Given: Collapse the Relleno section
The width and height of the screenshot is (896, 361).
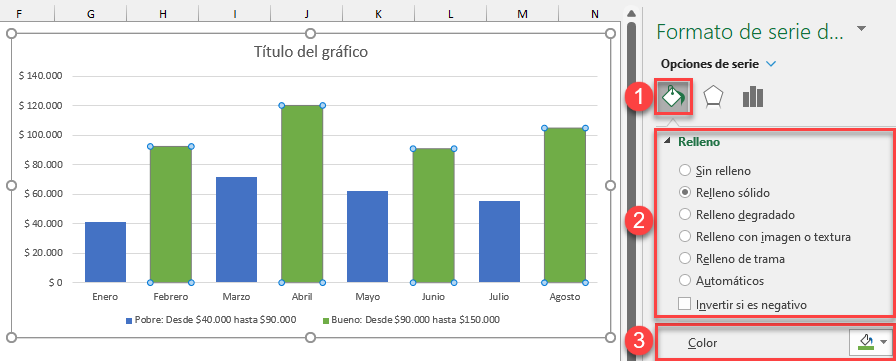Looking at the screenshot, I should (x=667, y=142).
